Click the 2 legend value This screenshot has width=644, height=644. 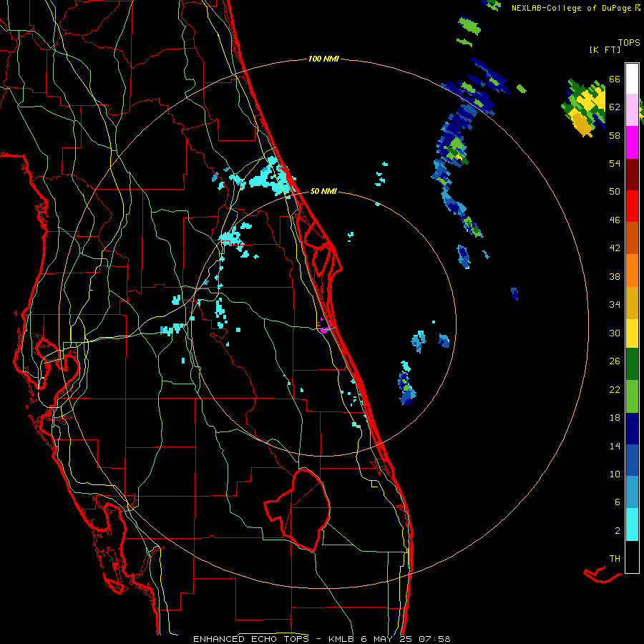(x=618, y=530)
